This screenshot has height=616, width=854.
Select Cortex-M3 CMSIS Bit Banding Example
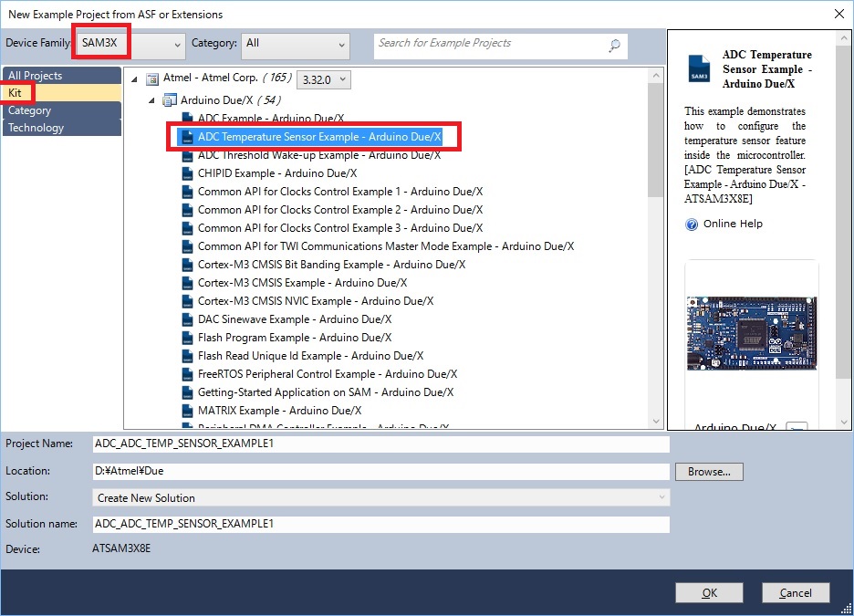tap(331, 266)
